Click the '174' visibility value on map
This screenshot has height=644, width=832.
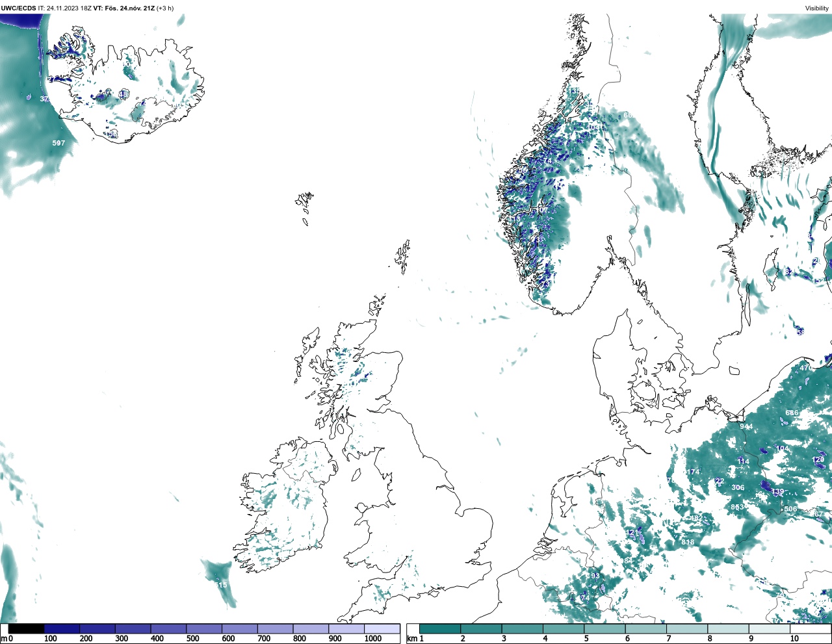click(x=693, y=472)
